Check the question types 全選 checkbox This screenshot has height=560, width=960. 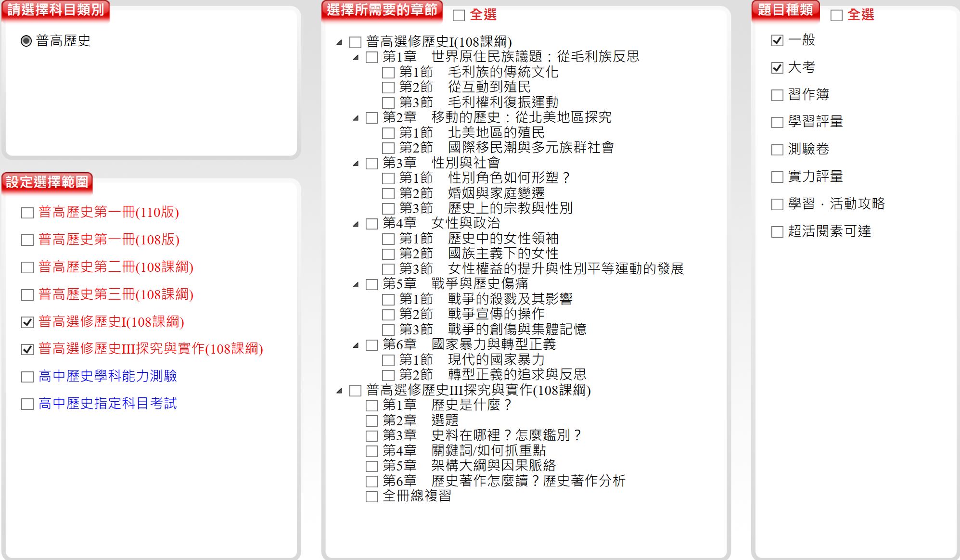click(837, 15)
